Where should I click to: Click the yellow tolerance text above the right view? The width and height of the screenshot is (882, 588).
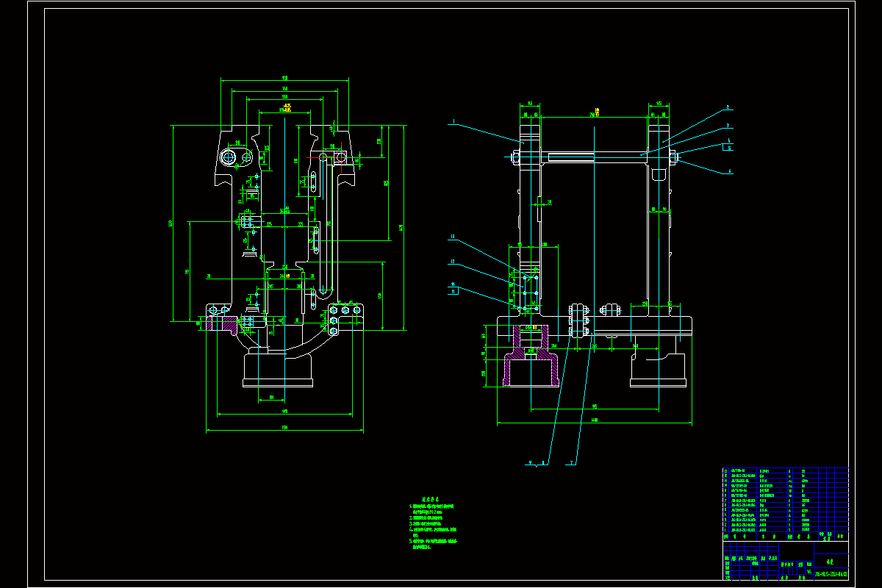598,112
